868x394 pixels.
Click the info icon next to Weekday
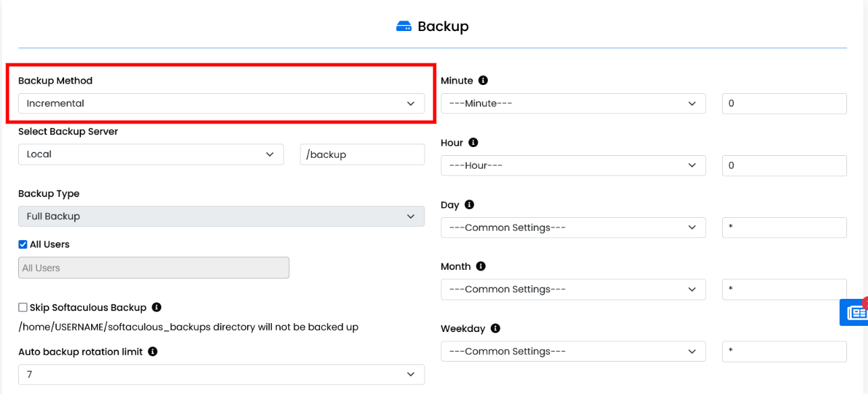point(495,329)
